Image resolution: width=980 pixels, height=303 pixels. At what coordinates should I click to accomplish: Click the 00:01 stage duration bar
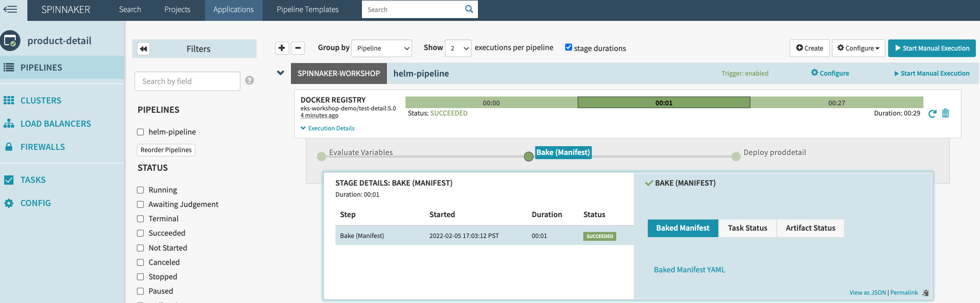click(664, 103)
